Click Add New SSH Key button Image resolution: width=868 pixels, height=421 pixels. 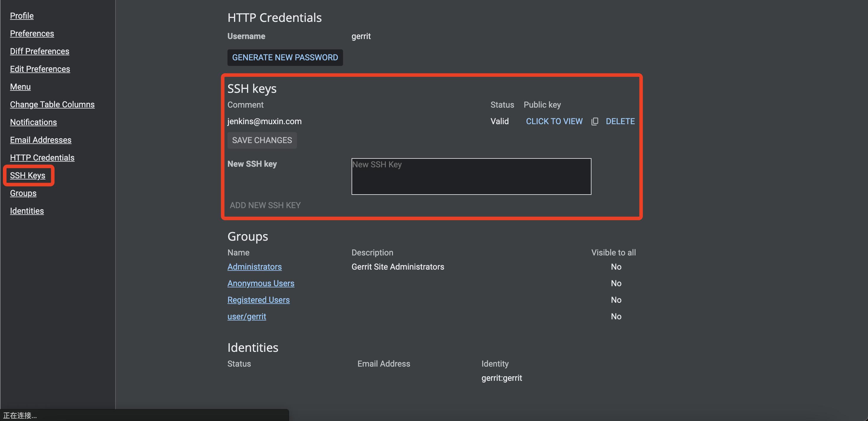(x=265, y=205)
